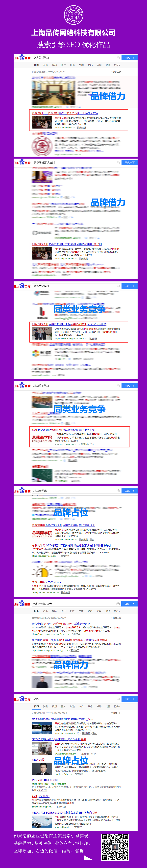Open result titled SEO_品传

click(x=38, y=759)
